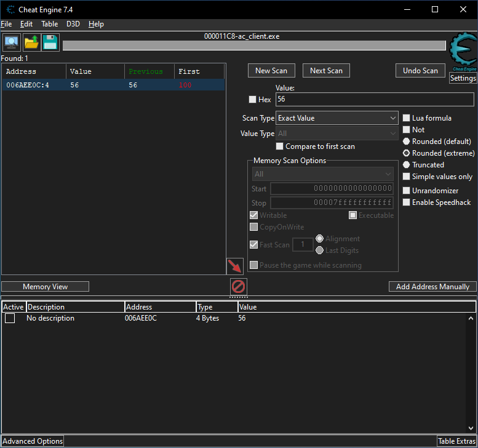This screenshot has width=478, height=448.
Task: Open the memory region All dropdown
Action: point(322,174)
